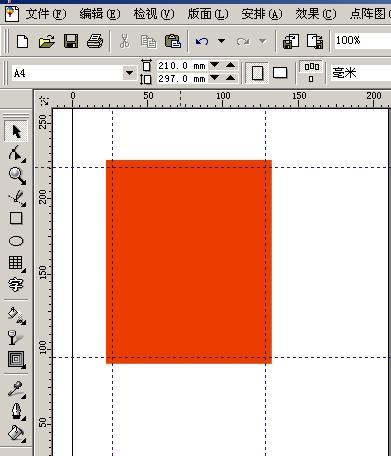Increase page width with up arrow

point(230,65)
